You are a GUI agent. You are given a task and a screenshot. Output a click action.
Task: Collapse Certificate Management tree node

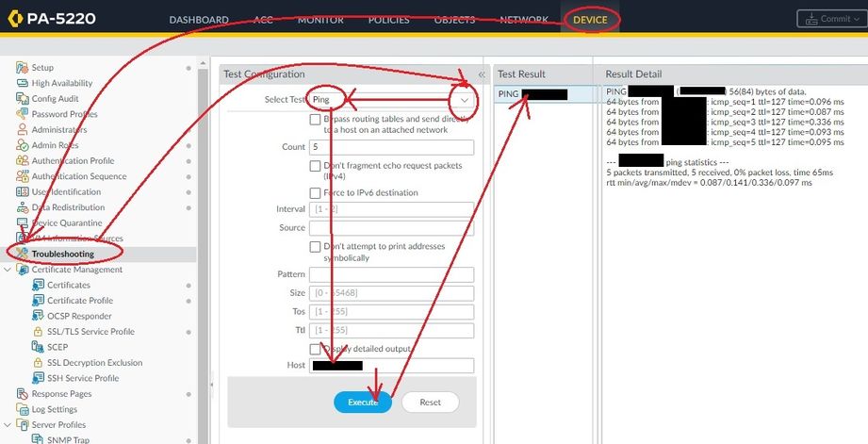click(8, 270)
